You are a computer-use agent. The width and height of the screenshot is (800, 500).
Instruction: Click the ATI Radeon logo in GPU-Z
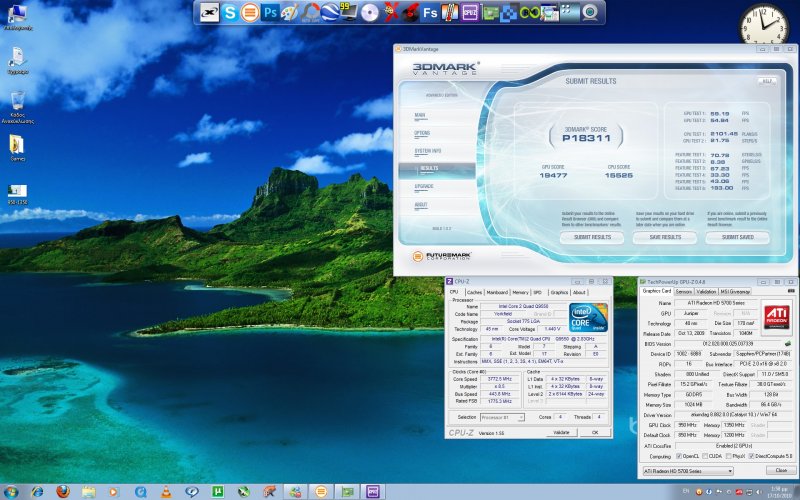click(777, 318)
